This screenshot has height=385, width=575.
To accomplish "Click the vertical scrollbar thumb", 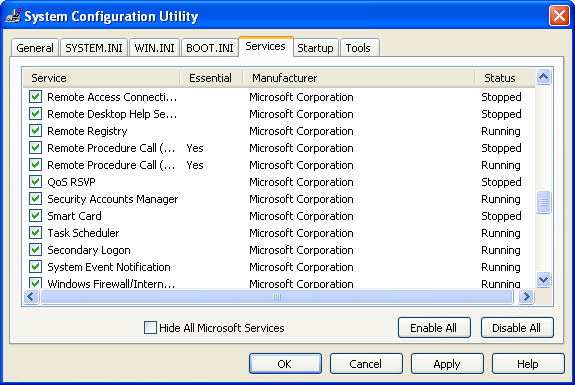I will pos(543,202).
